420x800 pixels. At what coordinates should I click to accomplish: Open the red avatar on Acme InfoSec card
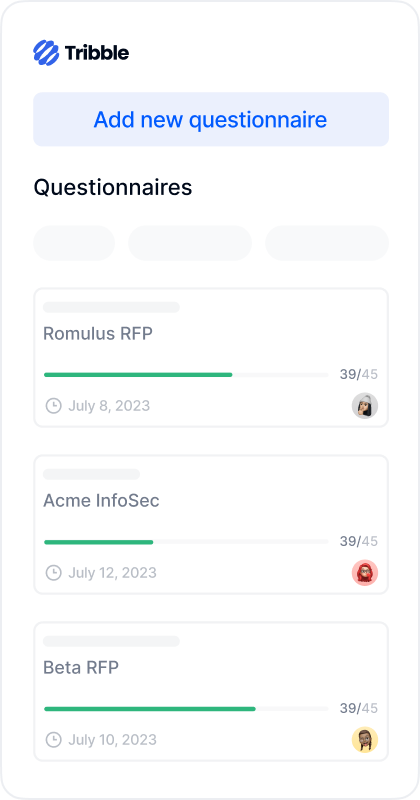[365, 572]
